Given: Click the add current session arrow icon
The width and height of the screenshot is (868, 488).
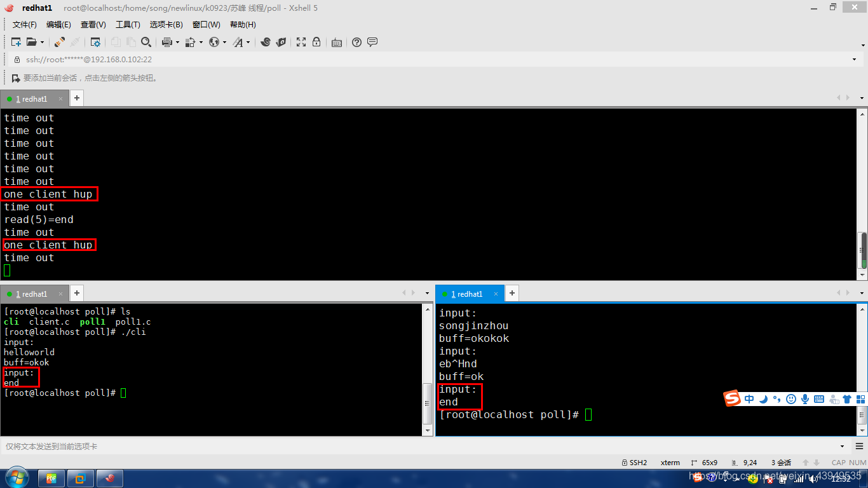Looking at the screenshot, I should tap(16, 78).
